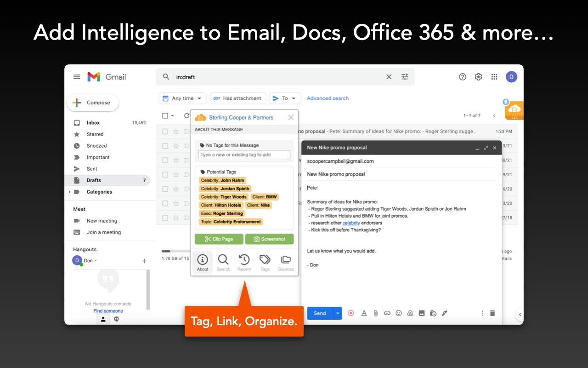The width and height of the screenshot is (588, 368).
Task: Open the account avatar D
Action: pyautogui.click(x=512, y=77)
